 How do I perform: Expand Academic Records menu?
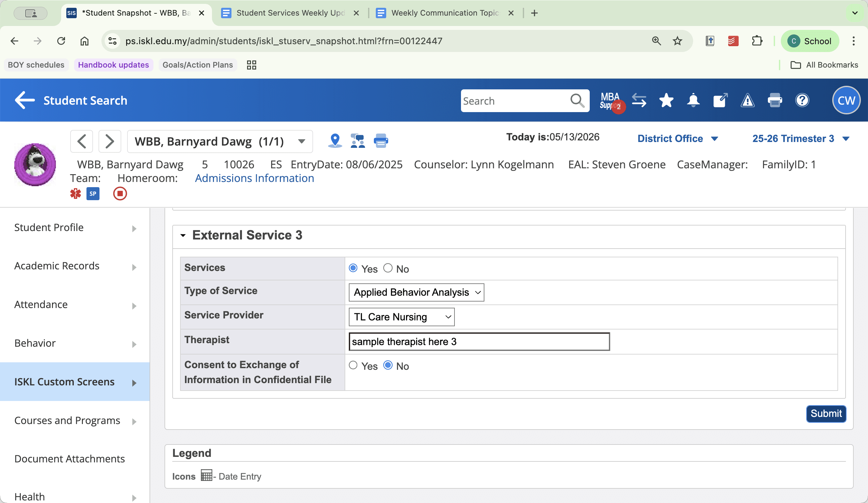click(75, 266)
